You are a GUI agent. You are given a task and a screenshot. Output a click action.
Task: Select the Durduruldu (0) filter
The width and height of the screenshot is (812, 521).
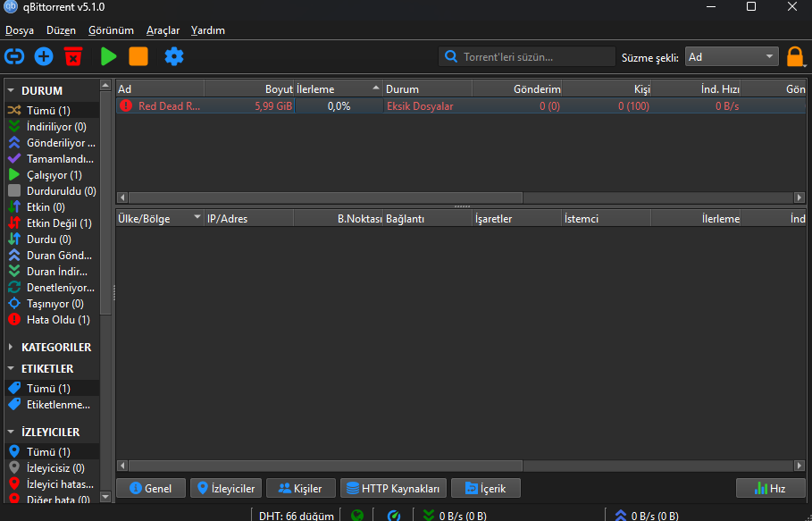point(52,190)
